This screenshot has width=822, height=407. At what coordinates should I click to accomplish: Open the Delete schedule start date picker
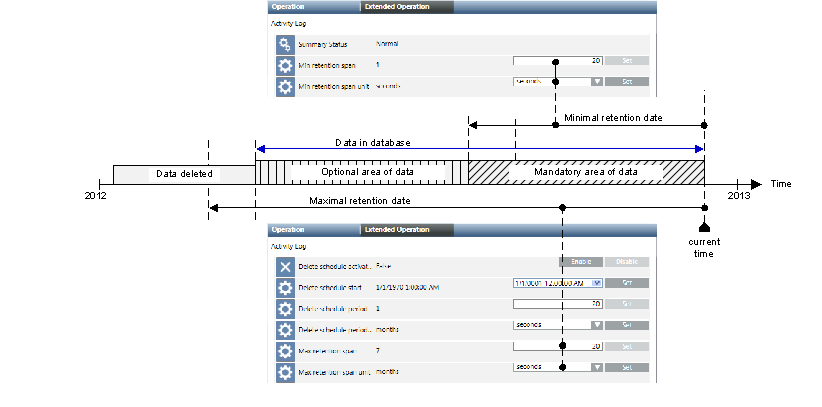(x=597, y=283)
